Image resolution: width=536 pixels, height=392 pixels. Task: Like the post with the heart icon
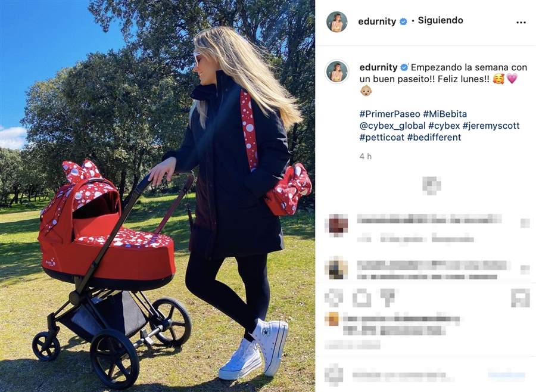click(x=334, y=298)
